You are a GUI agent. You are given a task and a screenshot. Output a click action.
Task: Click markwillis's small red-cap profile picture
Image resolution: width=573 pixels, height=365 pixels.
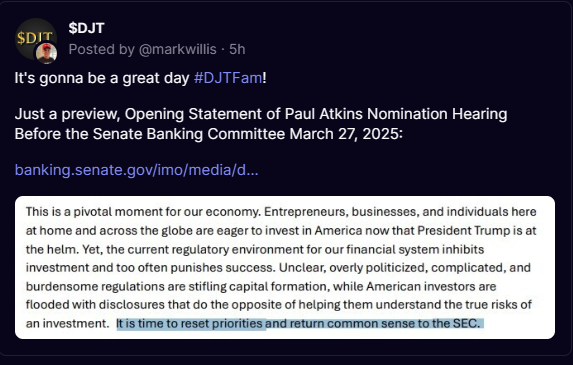click(x=46, y=53)
